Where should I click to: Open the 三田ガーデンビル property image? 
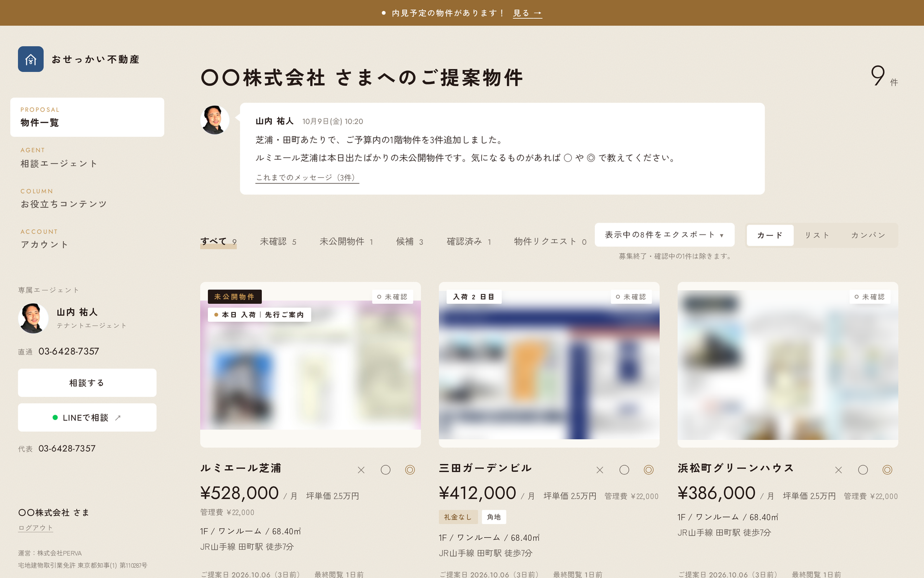click(549, 365)
